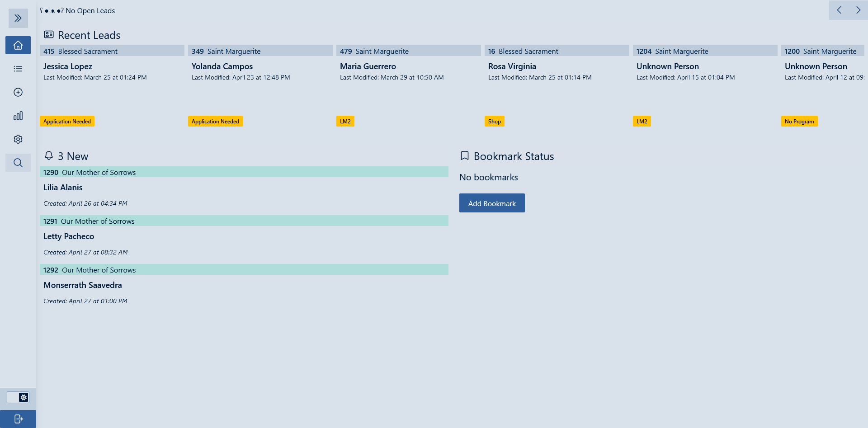
Task: Open the Home dashboard icon
Action: (18, 45)
